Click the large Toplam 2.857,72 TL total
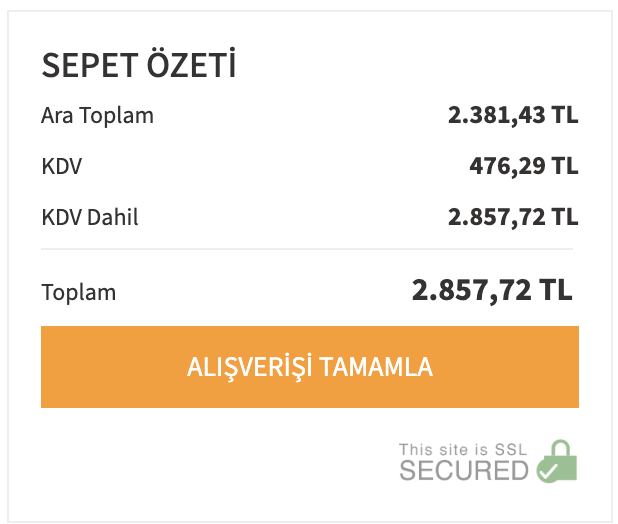 [492, 290]
